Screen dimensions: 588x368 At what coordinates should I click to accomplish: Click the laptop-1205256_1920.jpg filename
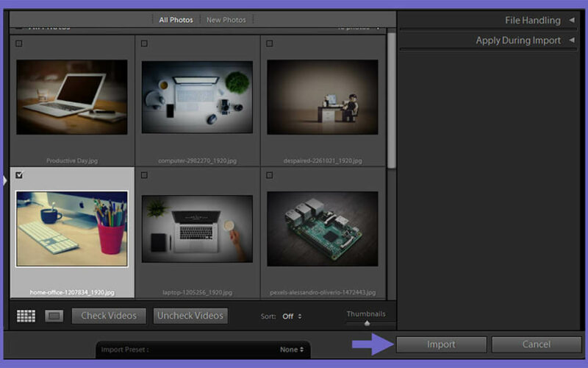click(197, 292)
